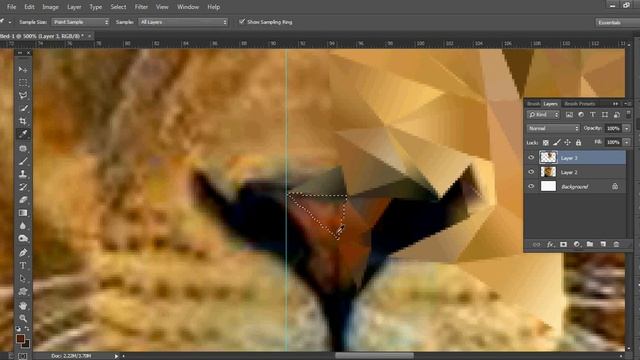Lock transparent pixels of the layer

coord(546,142)
